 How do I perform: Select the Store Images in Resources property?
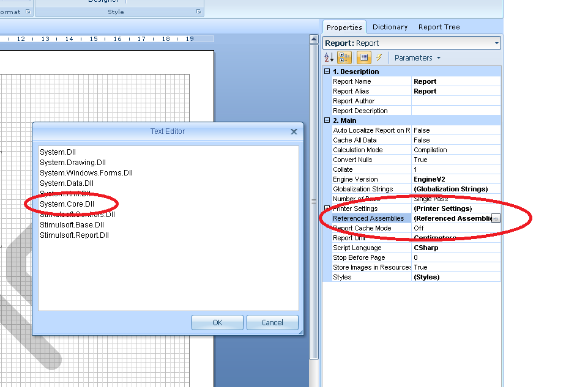pyautogui.click(x=371, y=267)
